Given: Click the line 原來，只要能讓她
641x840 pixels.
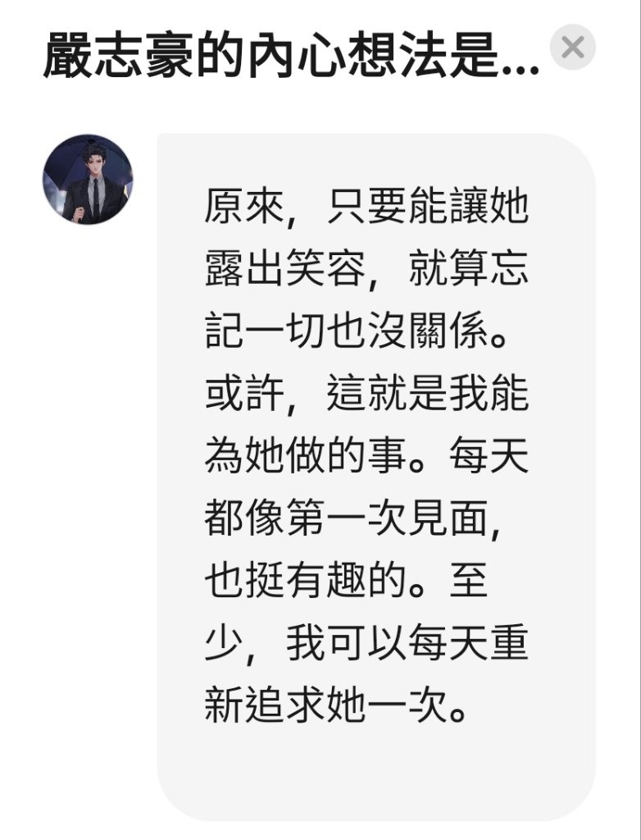Looking at the screenshot, I should click(x=367, y=206).
